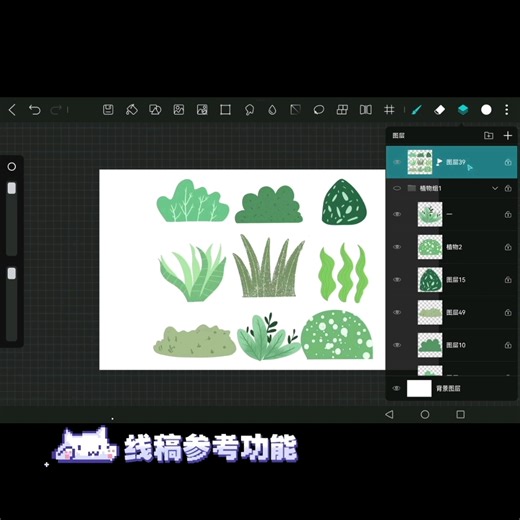Tap the Android back navigation triangle
The height and width of the screenshot is (520, 520).
(389, 414)
